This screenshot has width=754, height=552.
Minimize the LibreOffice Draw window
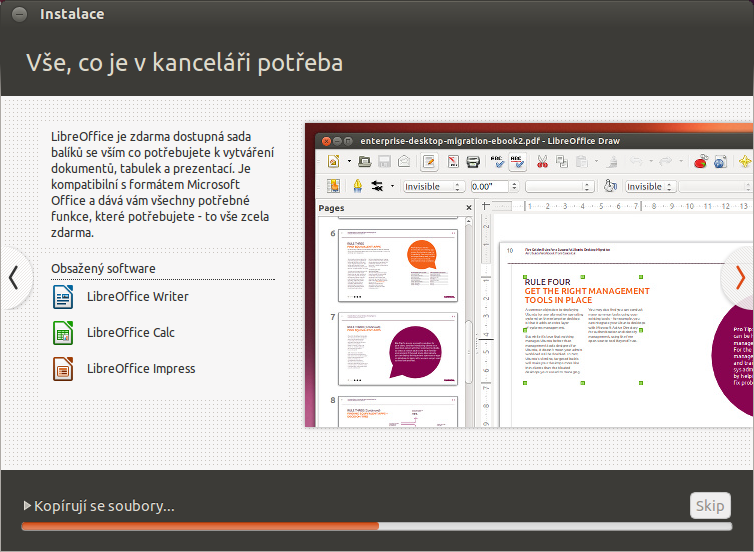337,141
